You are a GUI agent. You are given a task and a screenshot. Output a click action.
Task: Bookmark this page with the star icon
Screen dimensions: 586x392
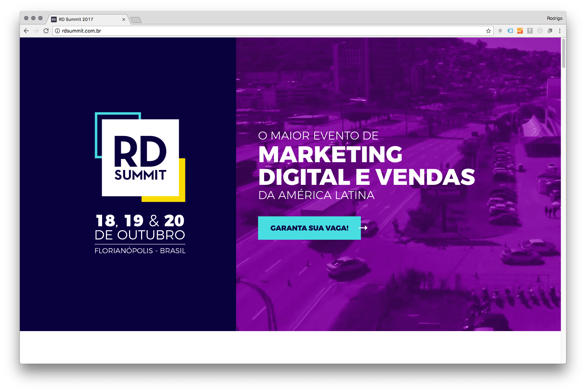tap(489, 31)
